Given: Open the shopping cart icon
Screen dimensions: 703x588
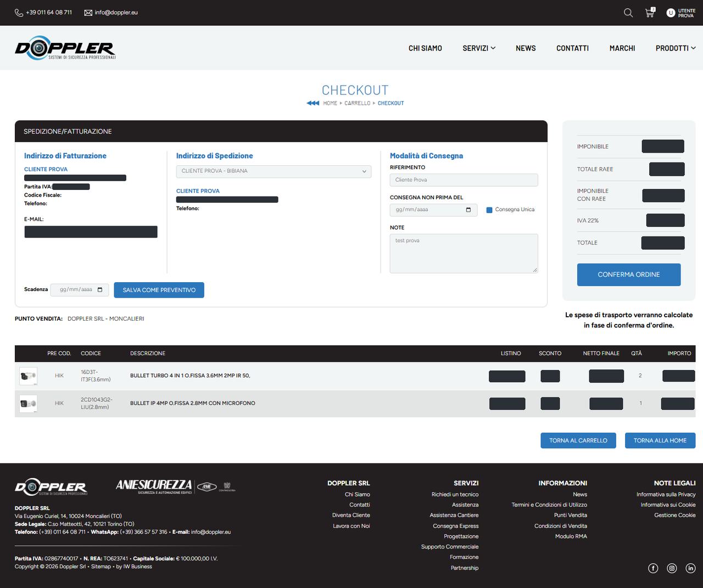Looking at the screenshot, I should click(x=650, y=13).
